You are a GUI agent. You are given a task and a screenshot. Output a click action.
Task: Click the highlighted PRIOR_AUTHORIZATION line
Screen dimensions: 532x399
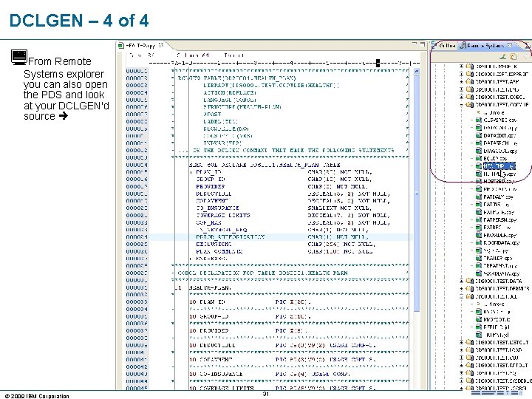coord(282,237)
